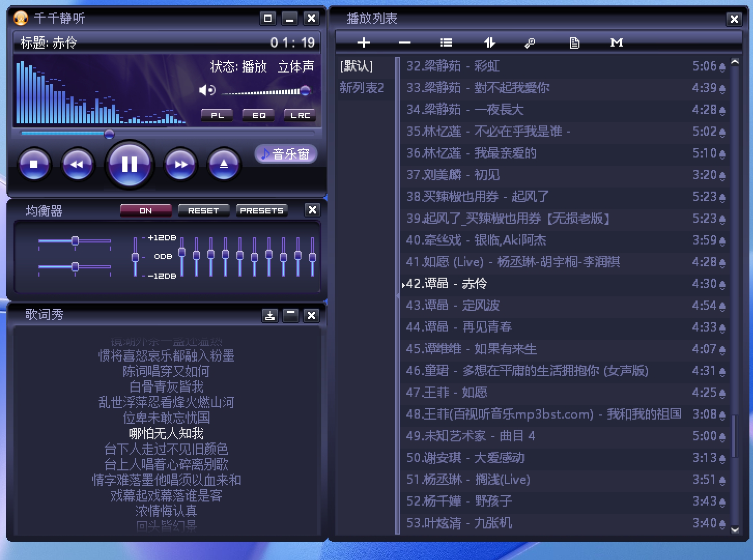
Task: Click bell icon on the 赤伶 row
Action: point(722,284)
